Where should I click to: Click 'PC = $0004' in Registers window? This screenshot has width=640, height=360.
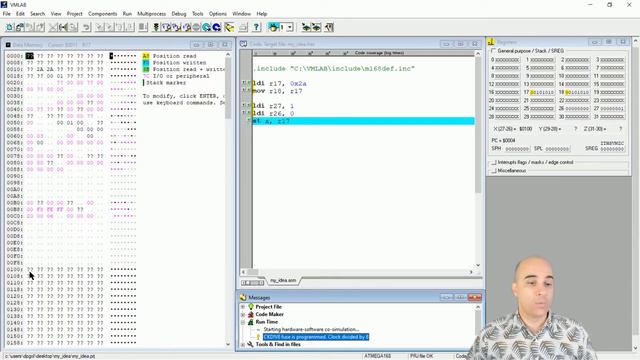[503, 140]
